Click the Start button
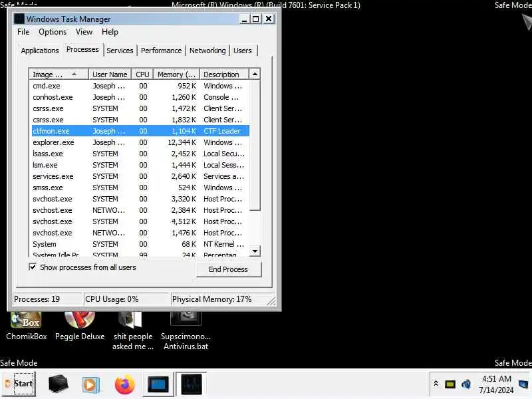532x399 pixels. coord(19,384)
